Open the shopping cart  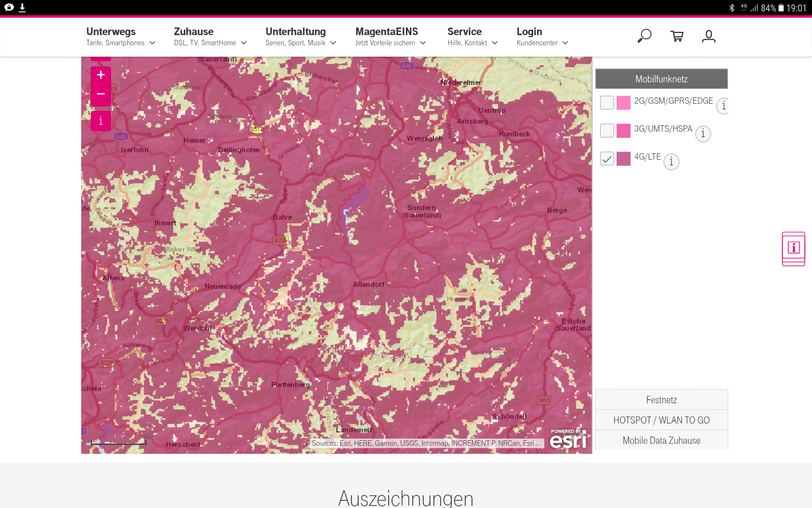677,36
